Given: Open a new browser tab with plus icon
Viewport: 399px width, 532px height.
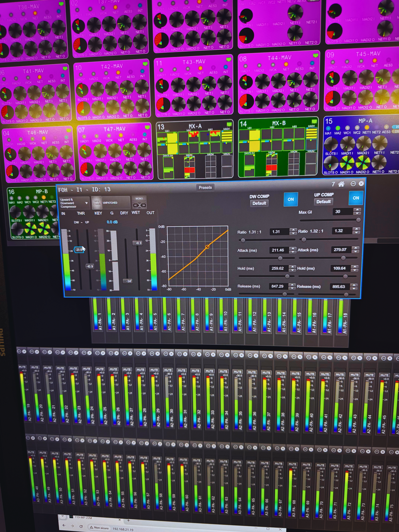Looking at the screenshot, I should click(x=128, y=520).
